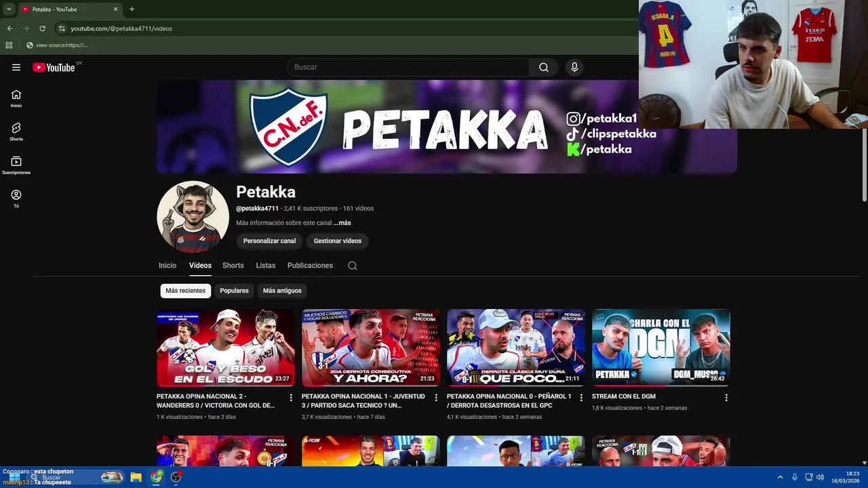Start voice search with the microphone icon
This screenshot has width=868, height=488.
pos(574,67)
